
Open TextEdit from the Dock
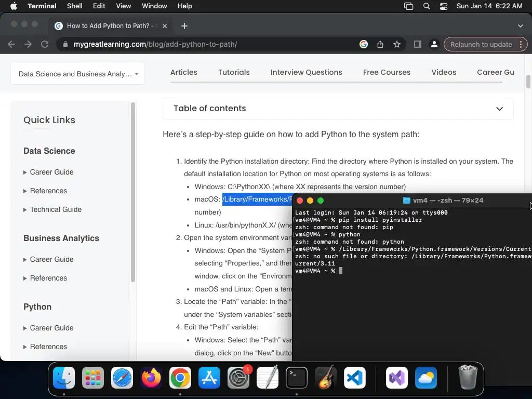[x=268, y=378]
